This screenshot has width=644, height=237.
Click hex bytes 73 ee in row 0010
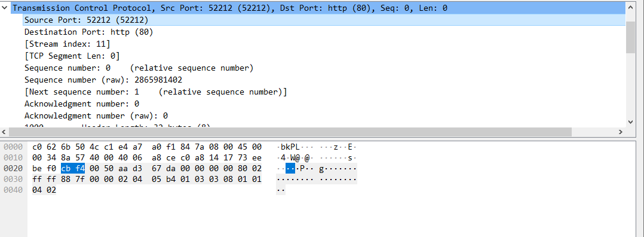(250, 157)
